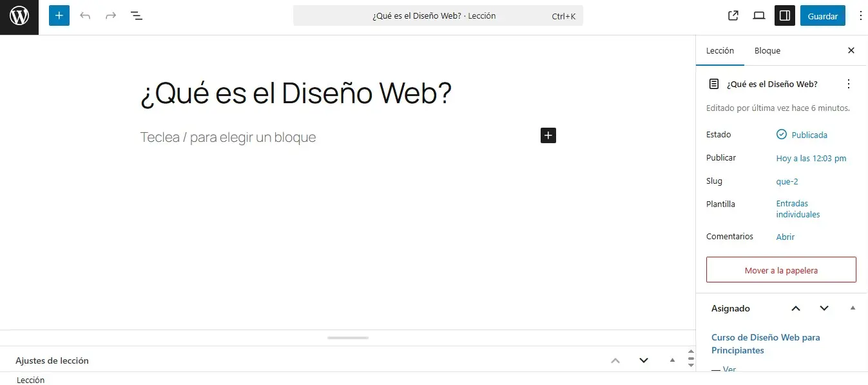Change the Publicada status
The height and width of the screenshot is (385, 868).
pyautogui.click(x=802, y=135)
